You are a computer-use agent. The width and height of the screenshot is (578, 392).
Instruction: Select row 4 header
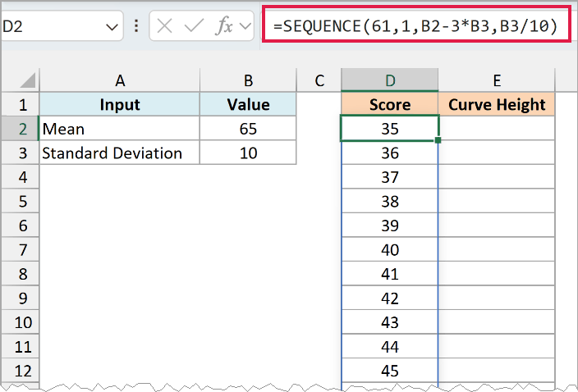[x=21, y=177]
